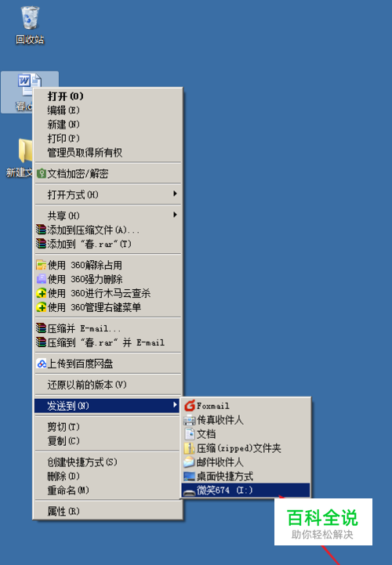Expand the 共享(H) submenu arrow
Screen dimensions: 392x565
pyautogui.click(x=175, y=215)
